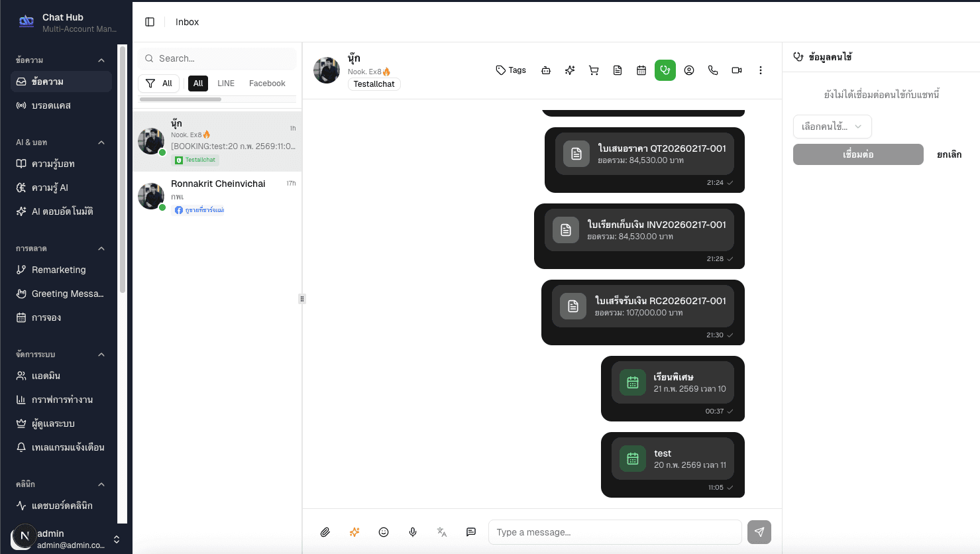Image resolution: width=980 pixels, height=554 pixels.
Task: Open the calendar document icon in chat header
Action: click(x=641, y=70)
